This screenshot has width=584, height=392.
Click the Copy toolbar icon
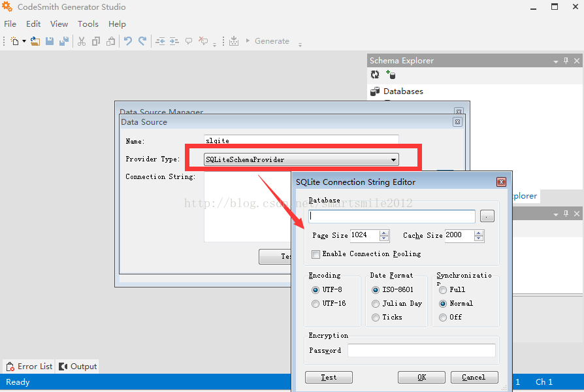[96, 41]
